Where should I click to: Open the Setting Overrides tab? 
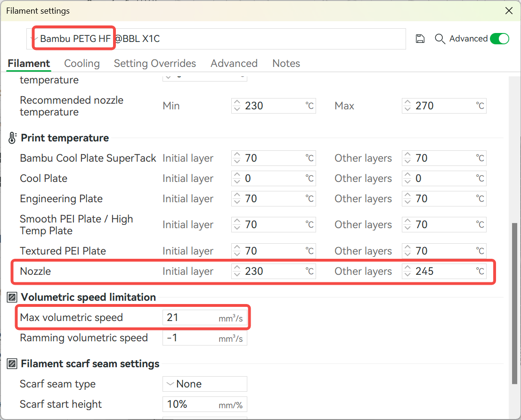pyautogui.click(x=155, y=63)
